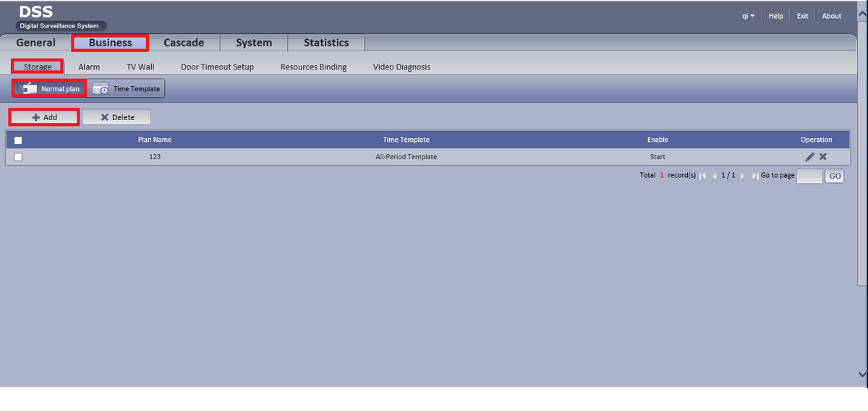Click the All-Period Template cell

[406, 157]
